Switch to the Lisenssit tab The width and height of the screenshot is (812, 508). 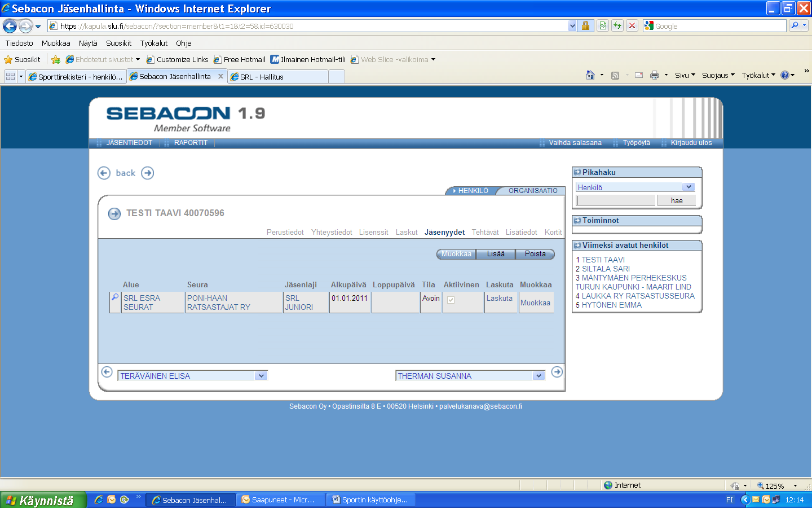[x=373, y=232]
